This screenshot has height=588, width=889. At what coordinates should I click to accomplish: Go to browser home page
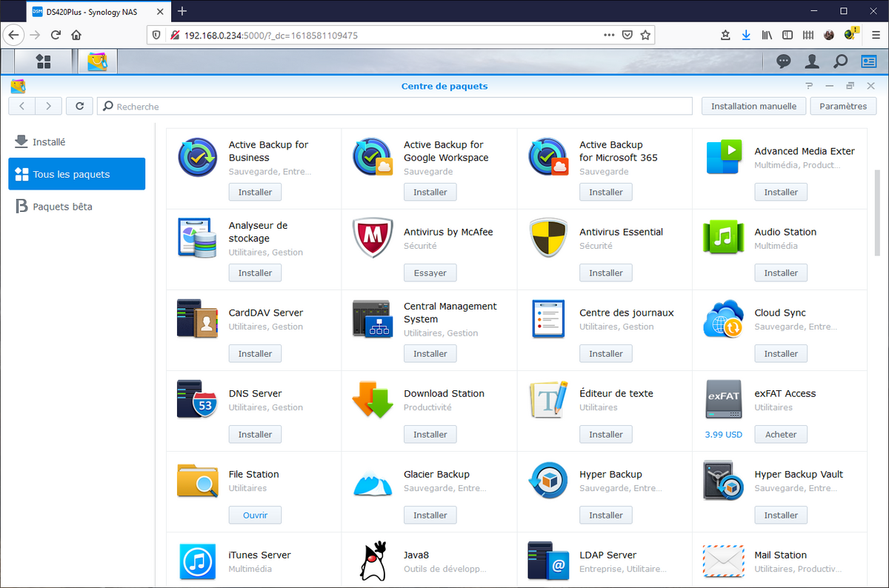tap(76, 35)
